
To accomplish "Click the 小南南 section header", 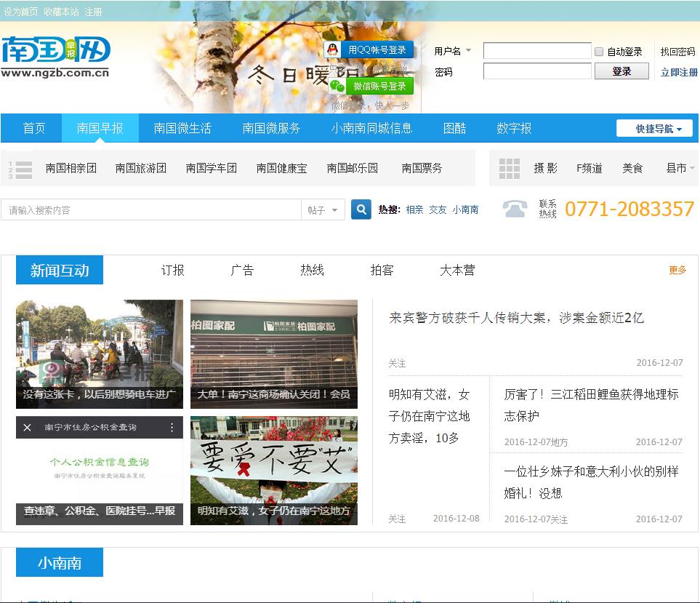I will (60, 562).
